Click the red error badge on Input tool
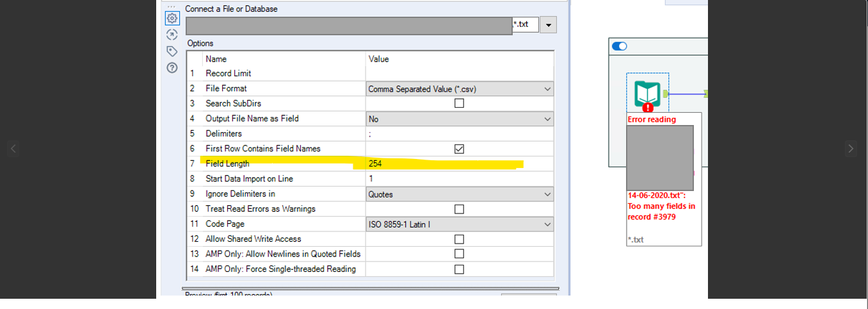Image resolution: width=868 pixels, height=309 pixels. 648,108
